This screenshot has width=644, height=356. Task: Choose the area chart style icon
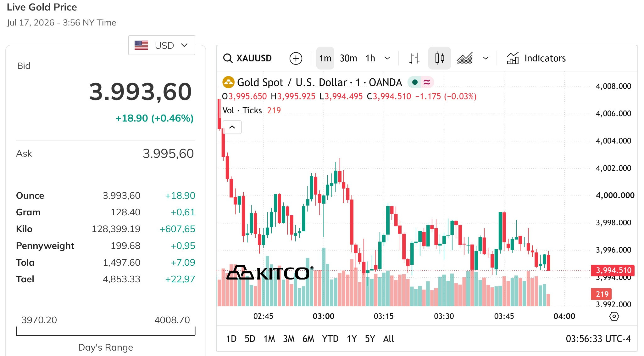(x=464, y=58)
